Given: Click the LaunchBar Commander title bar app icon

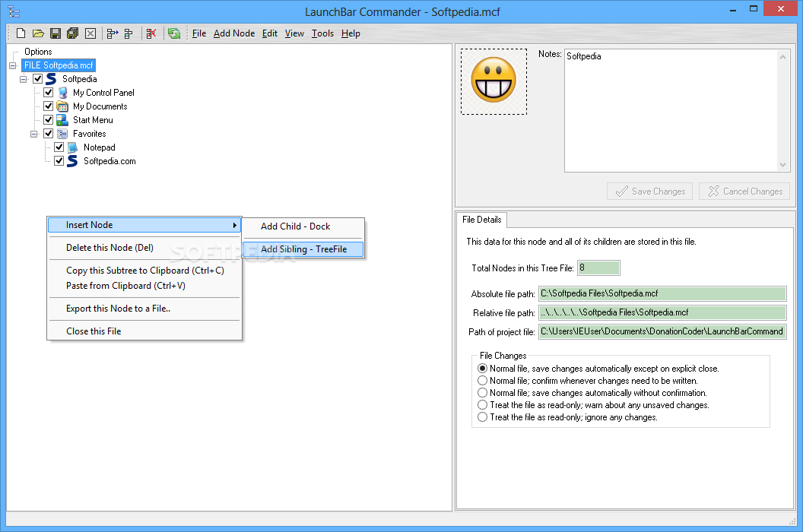Looking at the screenshot, I should (14, 11).
